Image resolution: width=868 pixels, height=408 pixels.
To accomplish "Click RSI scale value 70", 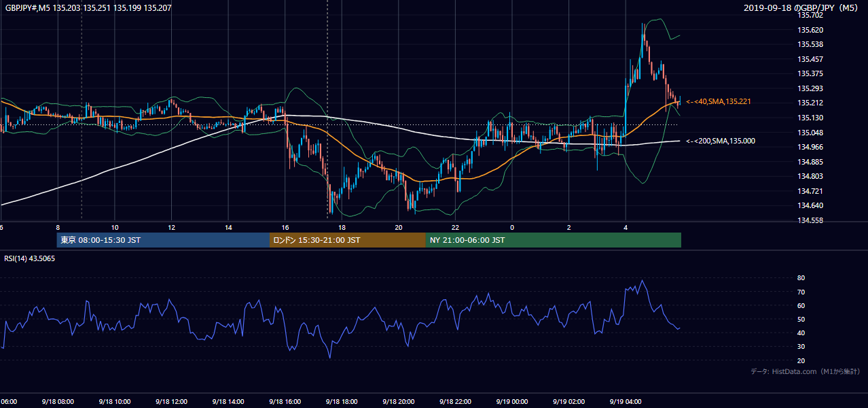I will coord(801,292).
